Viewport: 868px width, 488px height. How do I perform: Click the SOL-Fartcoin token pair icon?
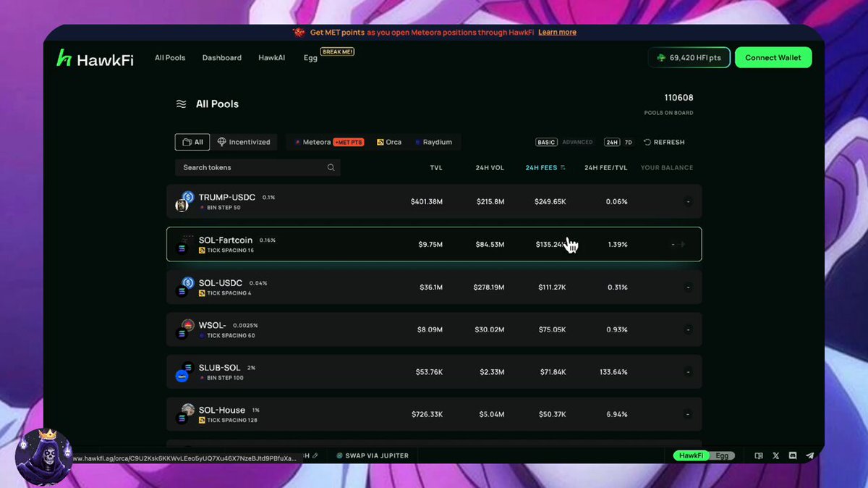click(x=185, y=244)
